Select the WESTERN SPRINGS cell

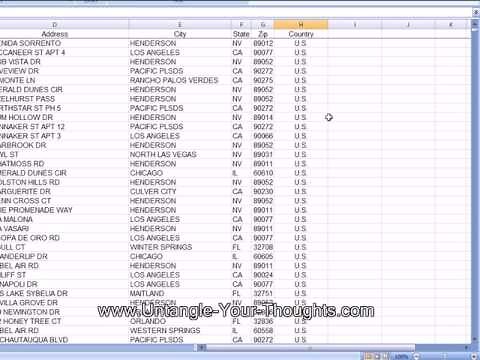pyautogui.click(x=180, y=330)
